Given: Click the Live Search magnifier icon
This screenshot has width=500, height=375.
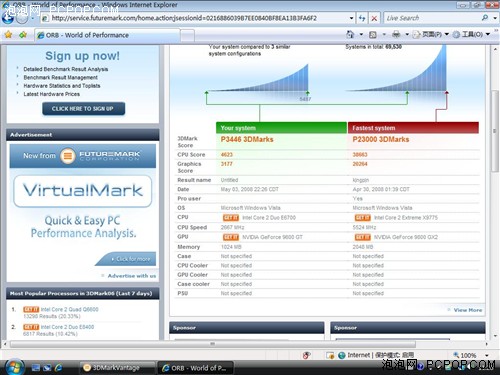Looking at the screenshot, I should point(485,18).
